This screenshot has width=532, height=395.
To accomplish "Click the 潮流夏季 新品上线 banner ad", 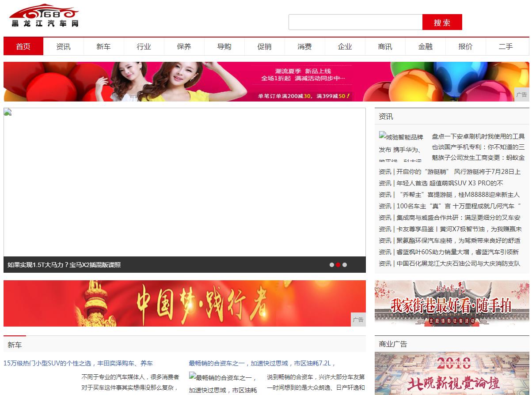I will (266, 82).
